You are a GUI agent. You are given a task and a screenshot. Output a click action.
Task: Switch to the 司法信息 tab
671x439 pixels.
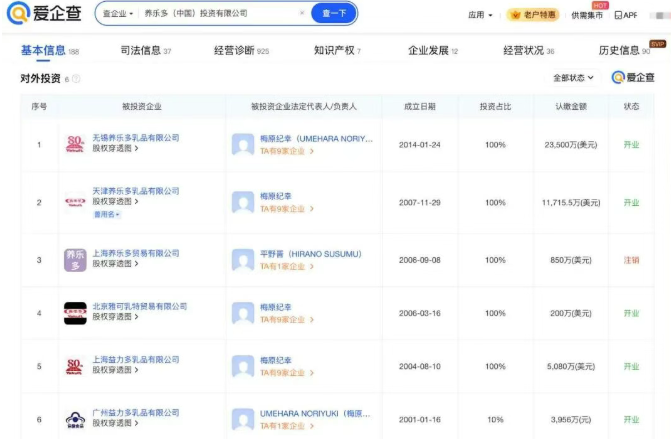click(x=145, y=50)
